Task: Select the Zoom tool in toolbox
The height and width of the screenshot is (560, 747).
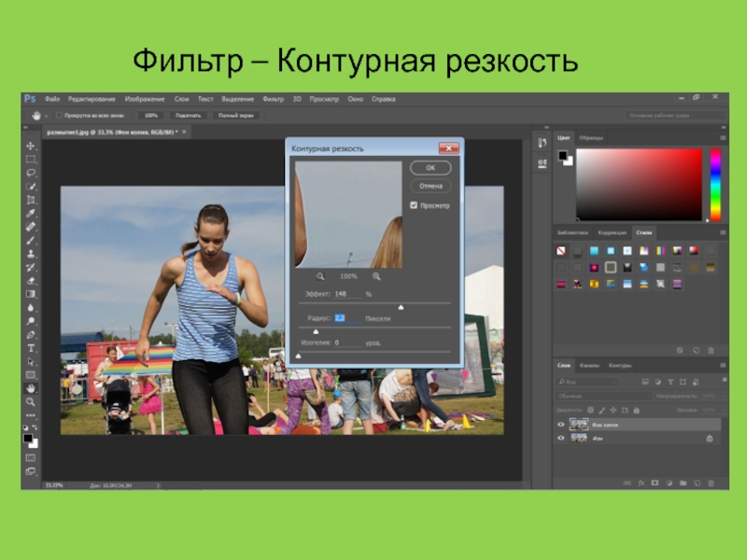Action: pyautogui.click(x=31, y=402)
